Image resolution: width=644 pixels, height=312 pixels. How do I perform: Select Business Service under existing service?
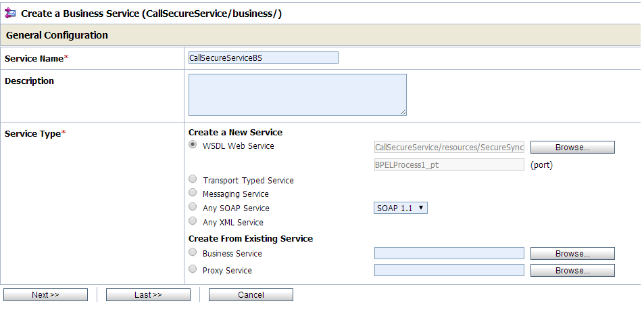193,252
